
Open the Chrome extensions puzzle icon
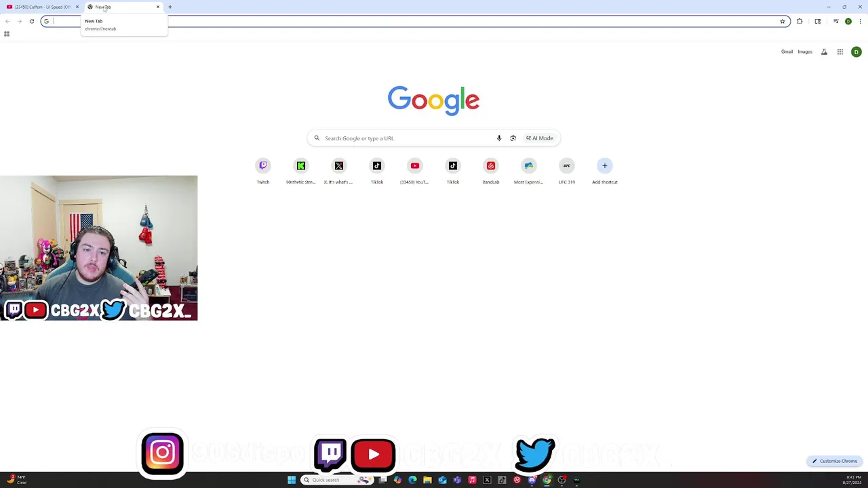(x=800, y=21)
